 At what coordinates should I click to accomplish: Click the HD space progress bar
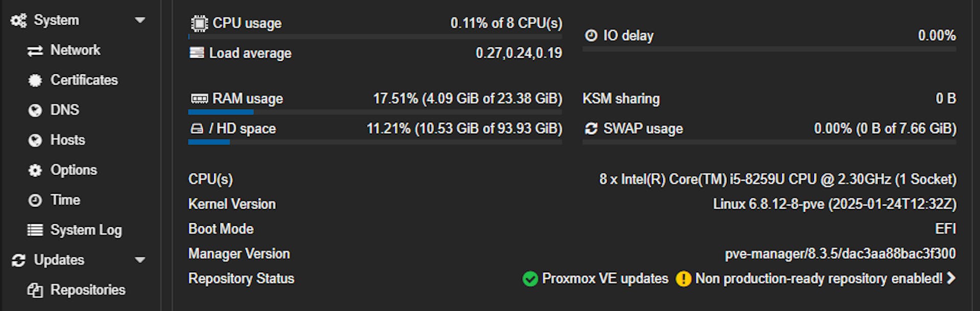[x=375, y=142]
